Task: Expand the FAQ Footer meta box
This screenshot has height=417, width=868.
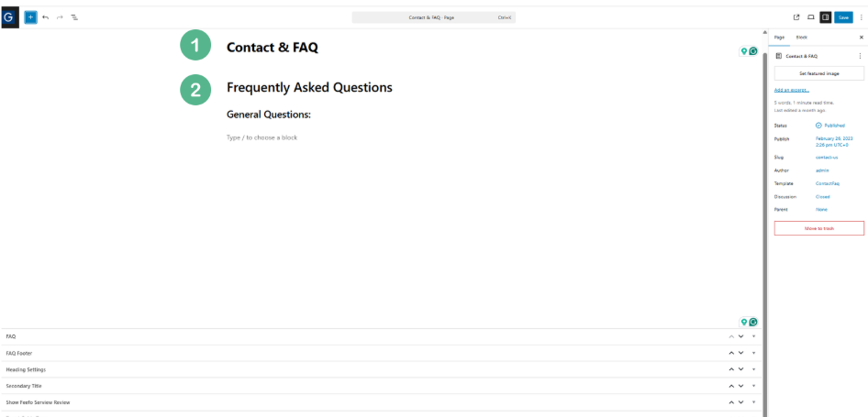Action: coord(753,353)
